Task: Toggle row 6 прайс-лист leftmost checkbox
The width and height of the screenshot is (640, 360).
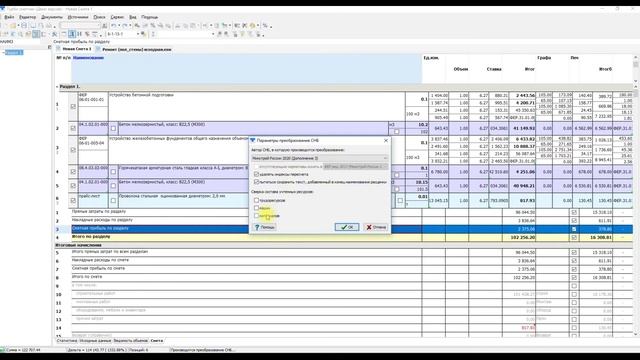Action: (73, 200)
